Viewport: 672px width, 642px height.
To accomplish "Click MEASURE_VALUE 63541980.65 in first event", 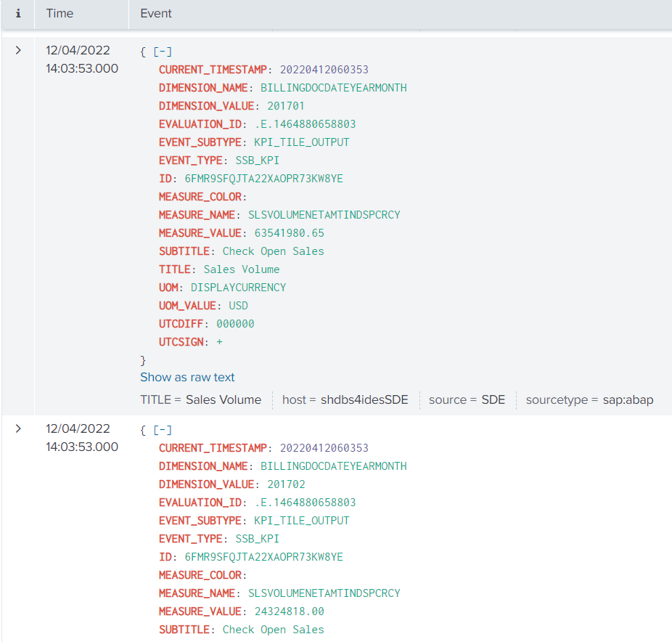I will 289,233.
